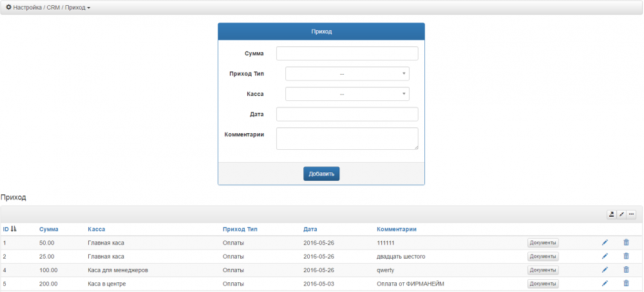Open the Приход Тип dropdown in form
644x292 pixels.
point(348,74)
